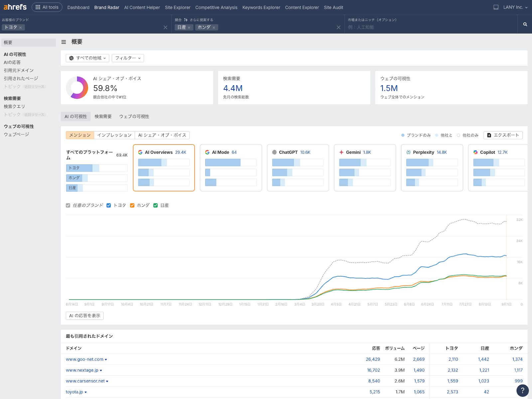Expand the フィルター dropdown
The width and height of the screenshot is (532, 399).
128,58
